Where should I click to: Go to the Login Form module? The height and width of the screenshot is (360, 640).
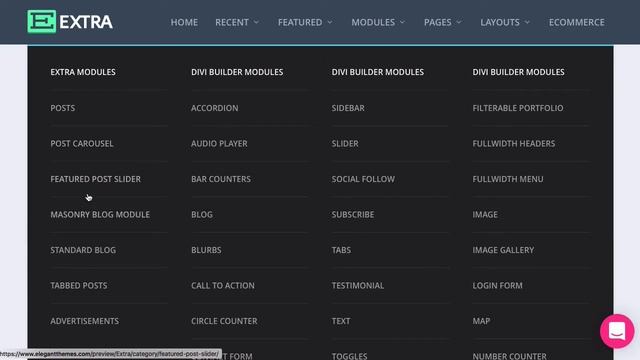(x=498, y=286)
